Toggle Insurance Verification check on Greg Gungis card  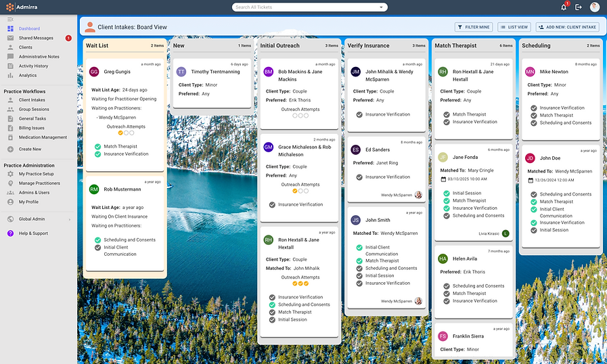pos(97,154)
